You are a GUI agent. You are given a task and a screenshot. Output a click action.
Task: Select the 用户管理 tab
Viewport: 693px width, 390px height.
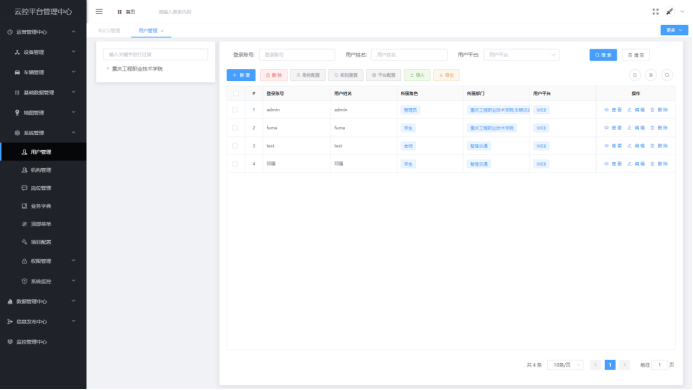[148, 31]
